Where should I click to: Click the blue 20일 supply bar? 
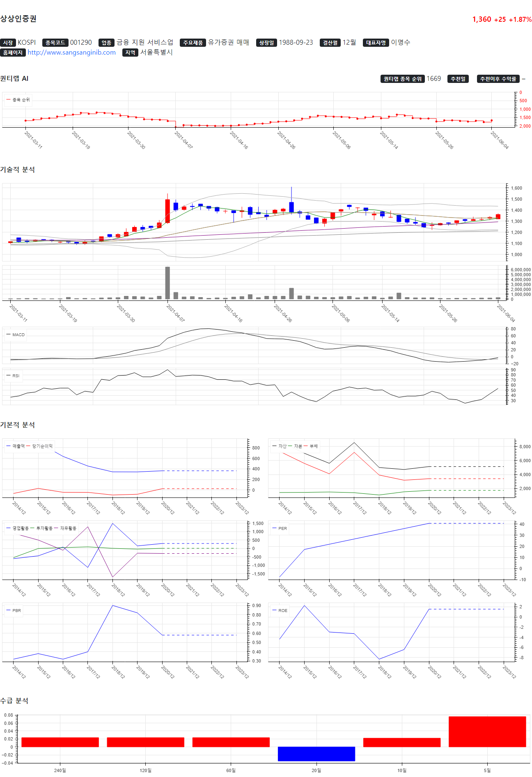tap(316, 754)
